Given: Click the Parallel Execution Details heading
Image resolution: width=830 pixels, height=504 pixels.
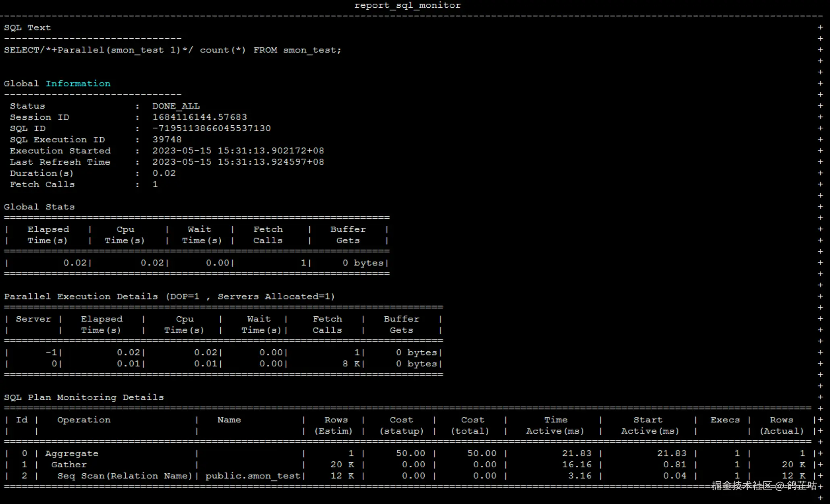Looking at the screenshot, I should click(x=169, y=297).
